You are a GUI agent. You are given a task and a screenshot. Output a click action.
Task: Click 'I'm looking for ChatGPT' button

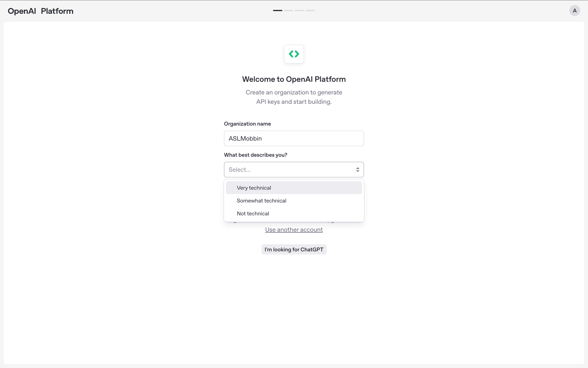coord(294,249)
